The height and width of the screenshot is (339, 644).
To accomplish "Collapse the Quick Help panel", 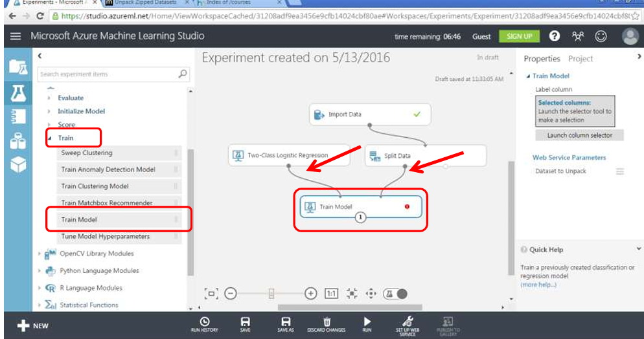I will [x=638, y=249].
